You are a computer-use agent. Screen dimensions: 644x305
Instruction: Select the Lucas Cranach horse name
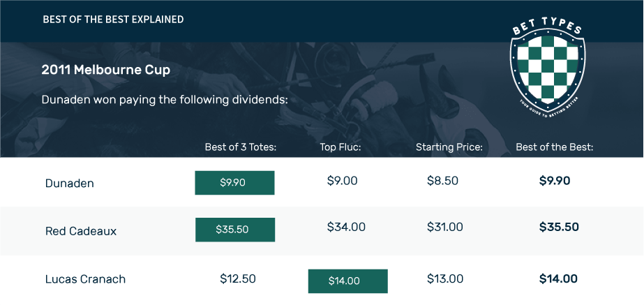(x=85, y=279)
